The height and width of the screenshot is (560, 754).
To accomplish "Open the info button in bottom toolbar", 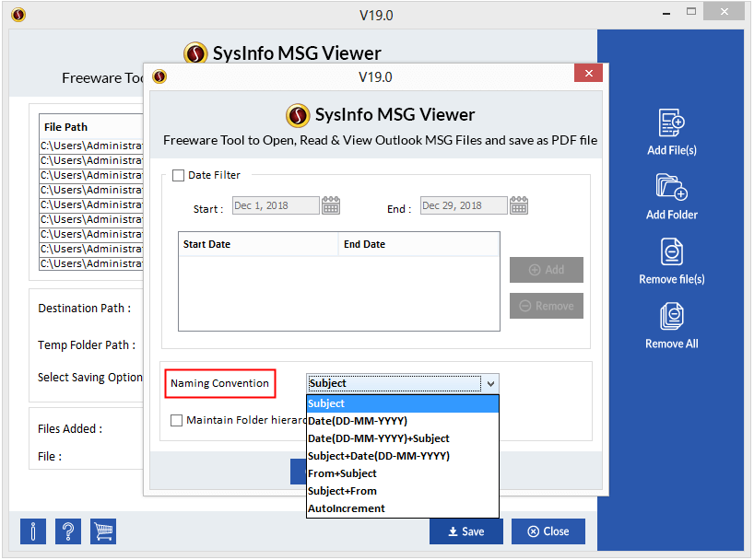I will pos(33,531).
